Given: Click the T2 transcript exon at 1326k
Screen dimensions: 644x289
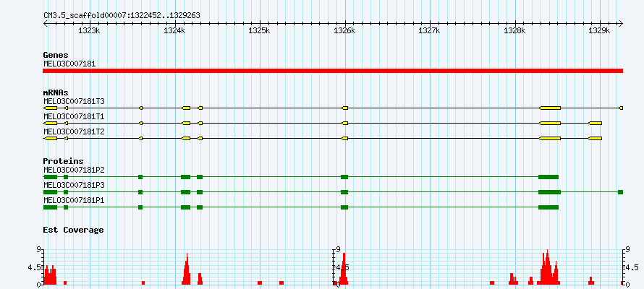Looking at the screenshot, I should (345, 139).
